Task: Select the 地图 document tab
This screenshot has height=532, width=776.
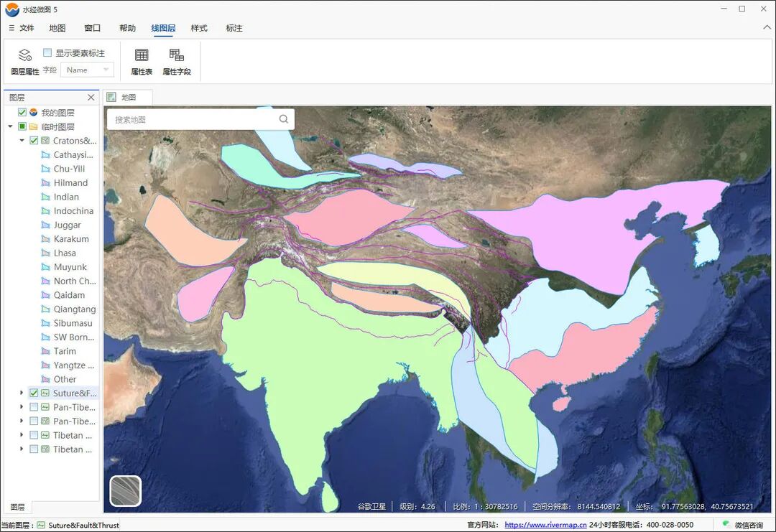Action: click(x=128, y=98)
